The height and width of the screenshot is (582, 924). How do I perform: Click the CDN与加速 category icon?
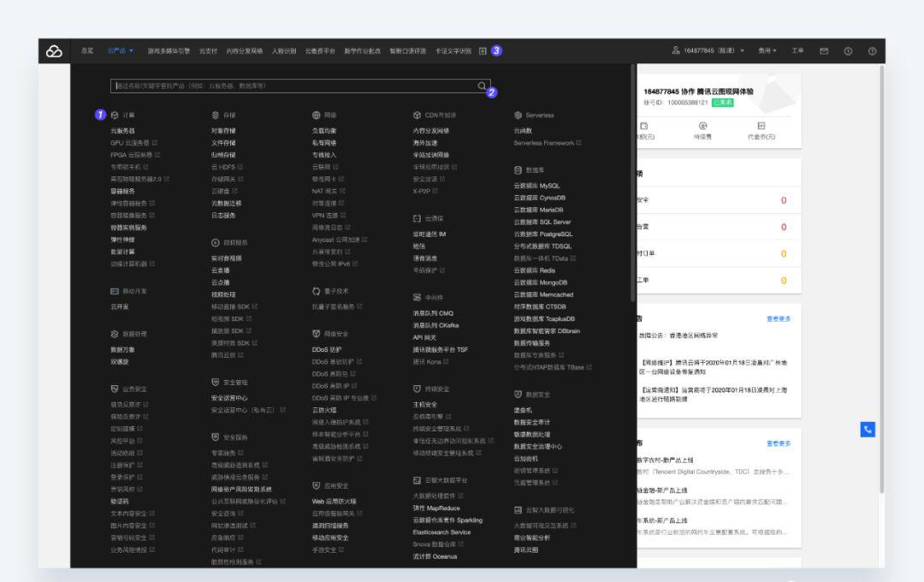click(418, 116)
